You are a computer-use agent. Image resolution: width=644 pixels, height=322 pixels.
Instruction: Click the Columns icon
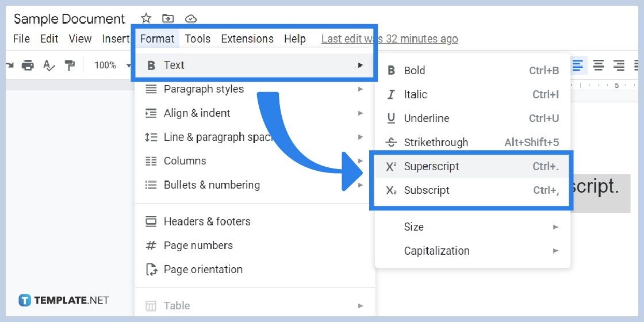pos(151,161)
